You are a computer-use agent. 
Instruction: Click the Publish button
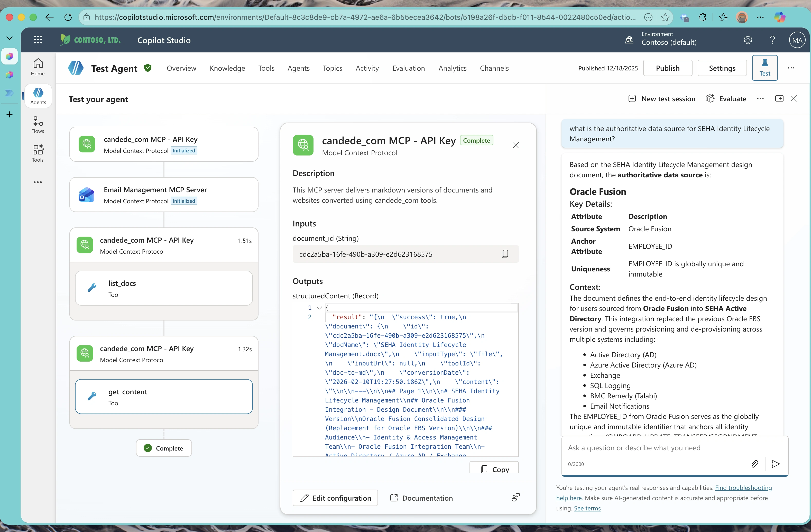point(668,68)
